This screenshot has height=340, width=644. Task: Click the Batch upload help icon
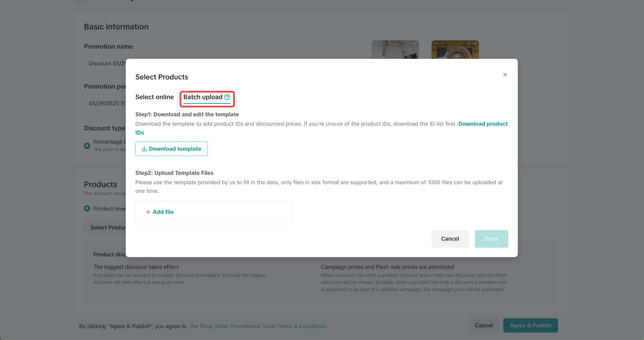coord(227,97)
